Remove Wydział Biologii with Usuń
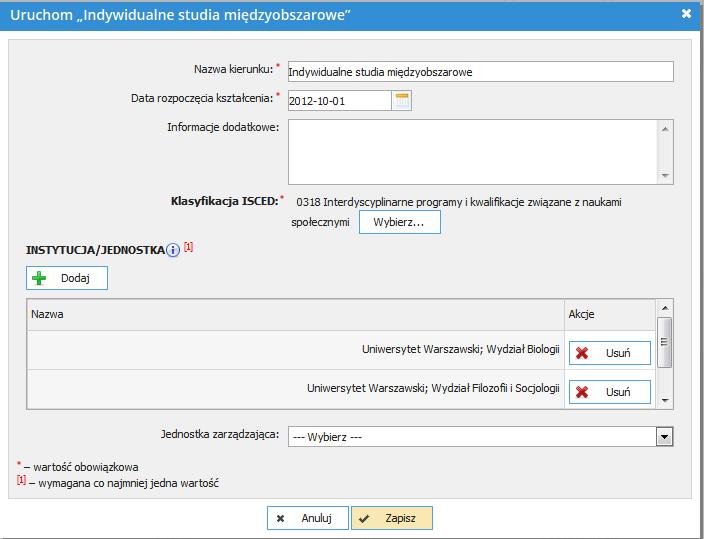704x539 pixels. (610, 353)
